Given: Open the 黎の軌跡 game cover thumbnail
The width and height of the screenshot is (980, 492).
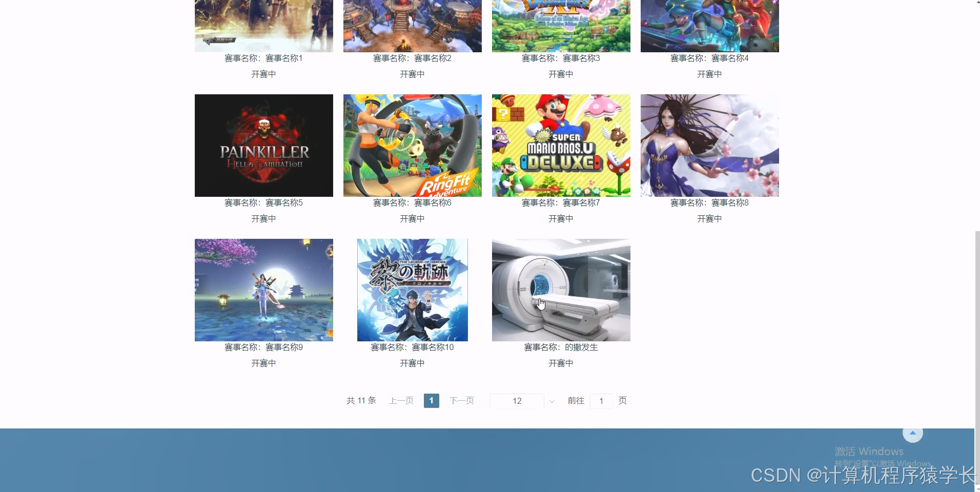Looking at the screenshot, I should point(413,290).
